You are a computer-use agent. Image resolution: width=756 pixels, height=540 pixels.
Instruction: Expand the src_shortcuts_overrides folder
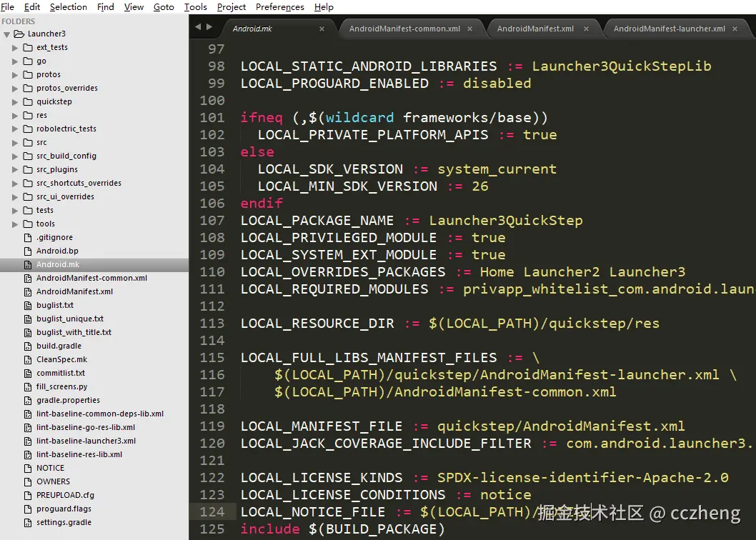(15, 183)
